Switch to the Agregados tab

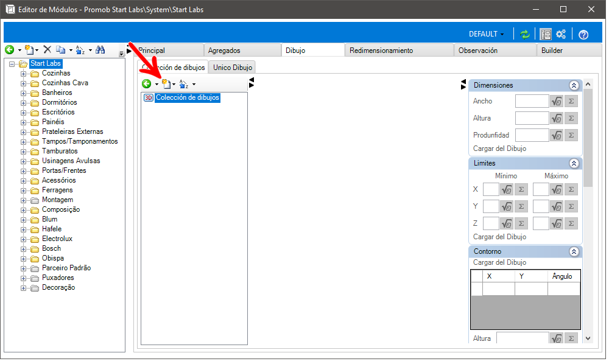tap(243, 51)
